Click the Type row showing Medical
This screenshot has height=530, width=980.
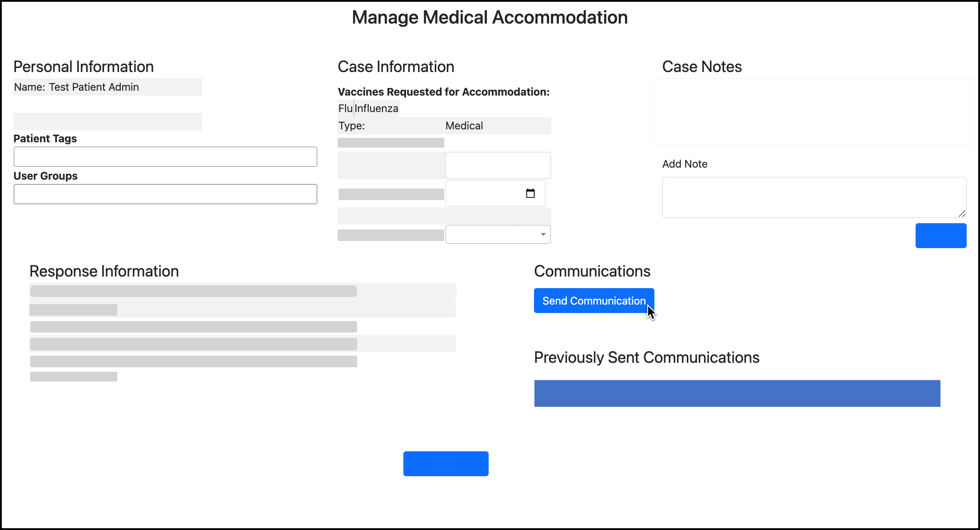tap(464, 125)
